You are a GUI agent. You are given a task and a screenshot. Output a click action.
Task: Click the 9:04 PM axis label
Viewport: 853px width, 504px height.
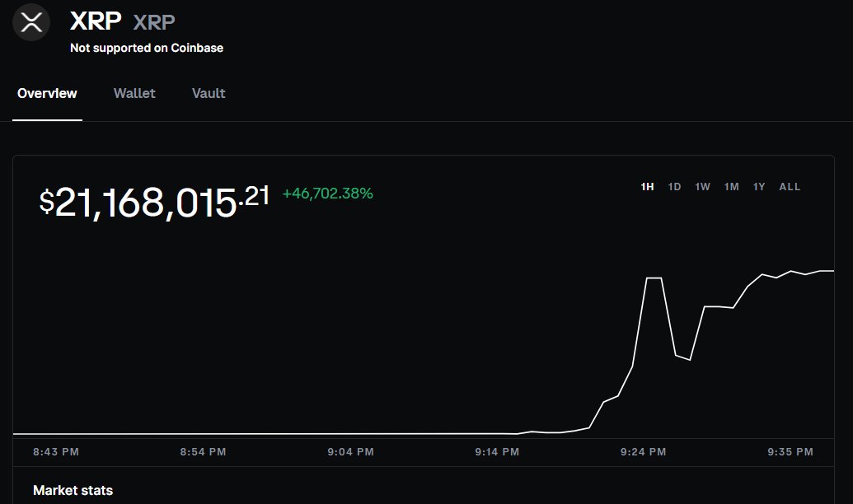[350, 452]
